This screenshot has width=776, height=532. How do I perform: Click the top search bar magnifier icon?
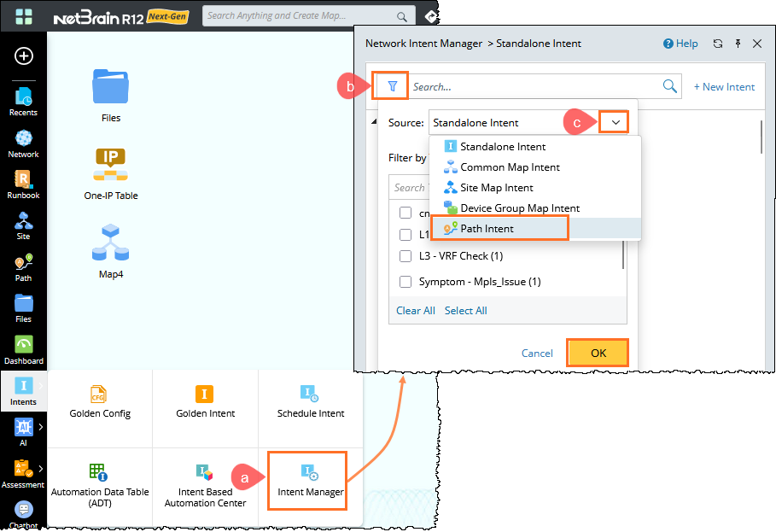point(402,17)
